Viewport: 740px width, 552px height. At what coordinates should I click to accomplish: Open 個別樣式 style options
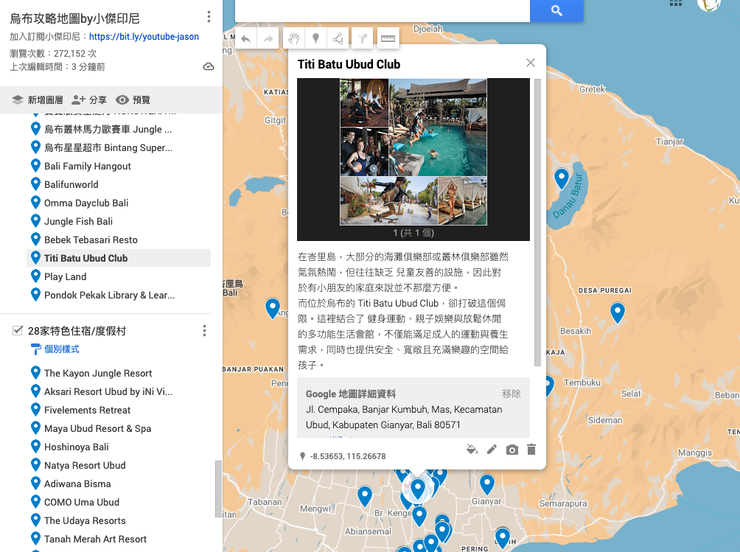click(61, 350)
